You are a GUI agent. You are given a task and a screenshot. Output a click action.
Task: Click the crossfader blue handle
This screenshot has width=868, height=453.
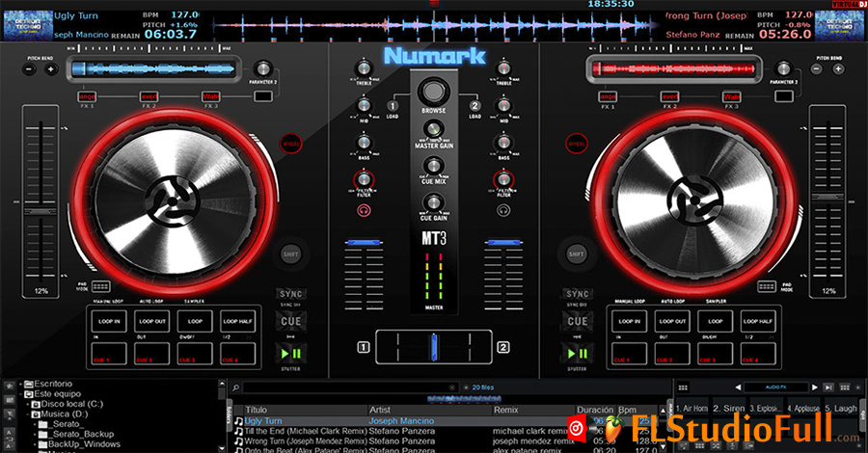(434, 347)
